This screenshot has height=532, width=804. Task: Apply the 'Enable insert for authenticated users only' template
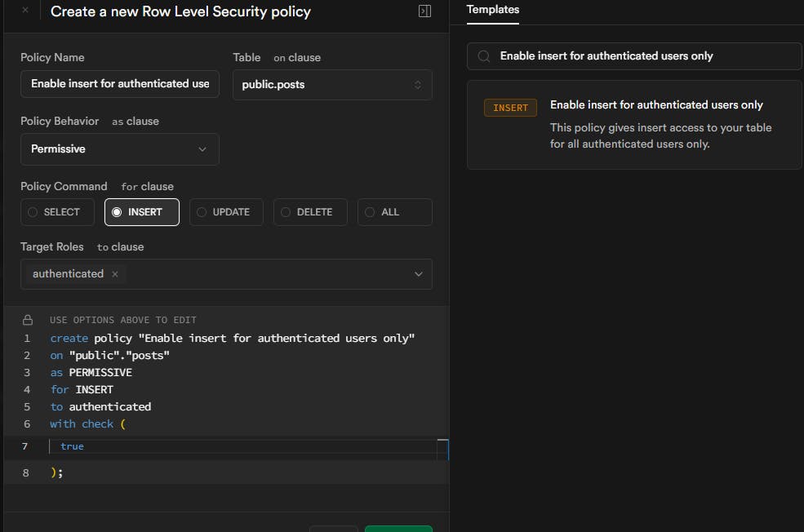pos(634,125)
